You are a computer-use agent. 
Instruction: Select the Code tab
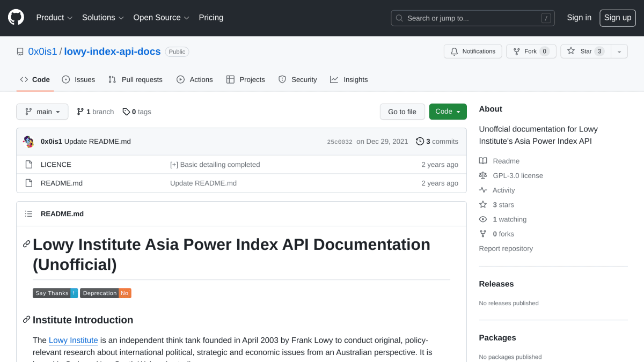pyautogui.click(x=35, y=79)
